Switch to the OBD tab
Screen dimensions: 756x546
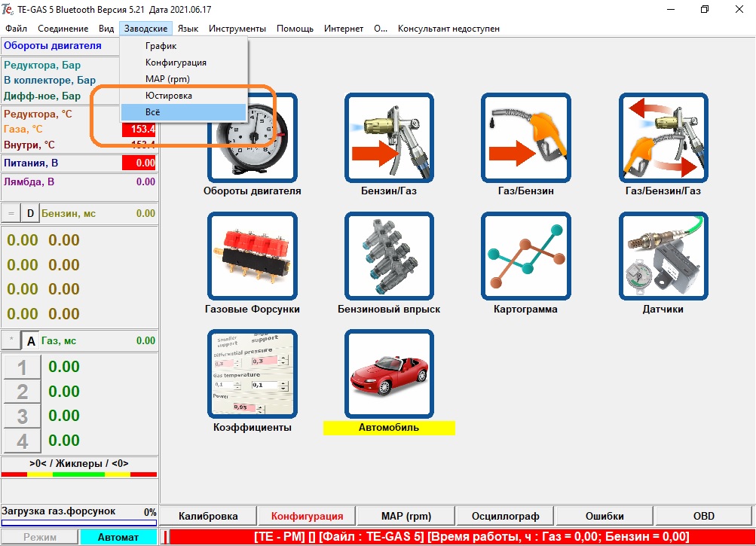pyautogui.click(x=704, y=516)
